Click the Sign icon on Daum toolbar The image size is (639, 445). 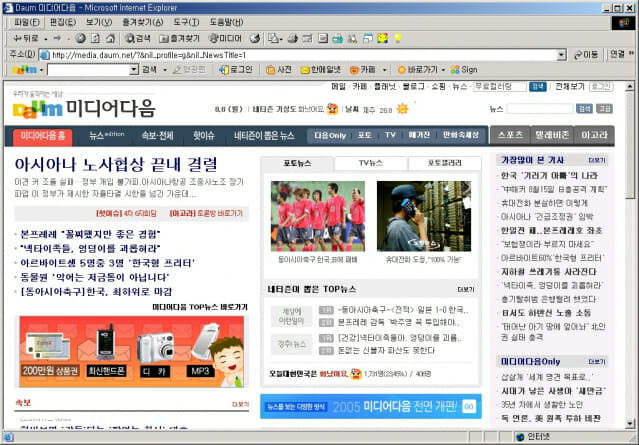[458, 70]
